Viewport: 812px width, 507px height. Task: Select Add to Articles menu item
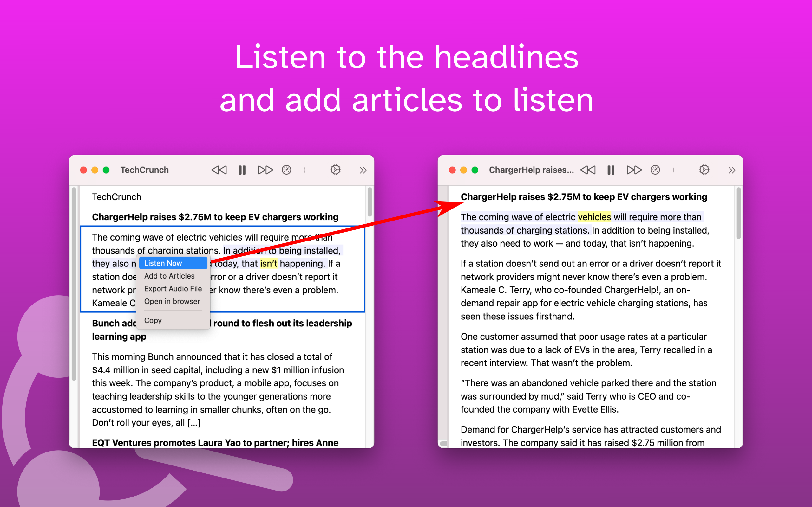pos(169,276)
